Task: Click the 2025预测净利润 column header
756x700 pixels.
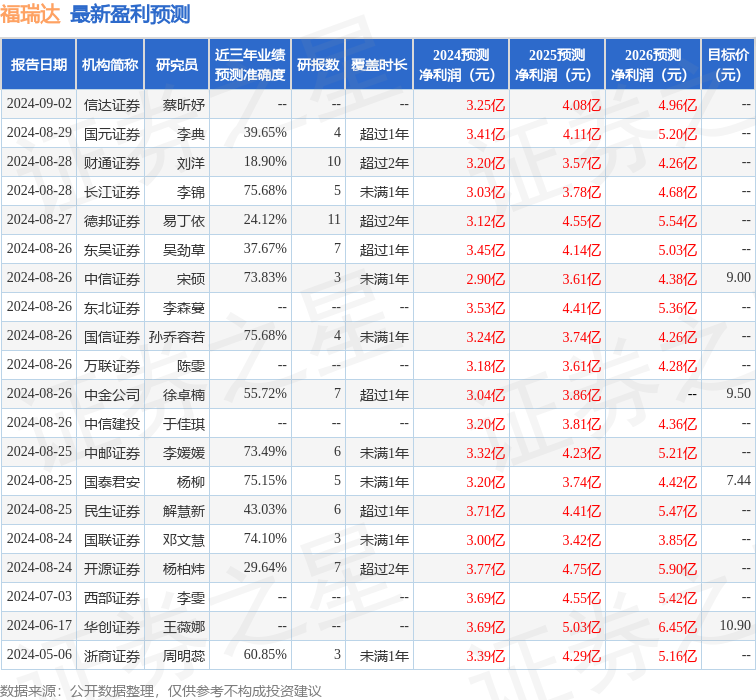Action: coord(557,65)
